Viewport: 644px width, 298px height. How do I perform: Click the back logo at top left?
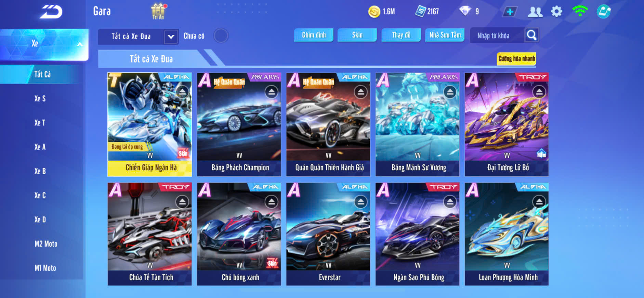pos(51,12)
